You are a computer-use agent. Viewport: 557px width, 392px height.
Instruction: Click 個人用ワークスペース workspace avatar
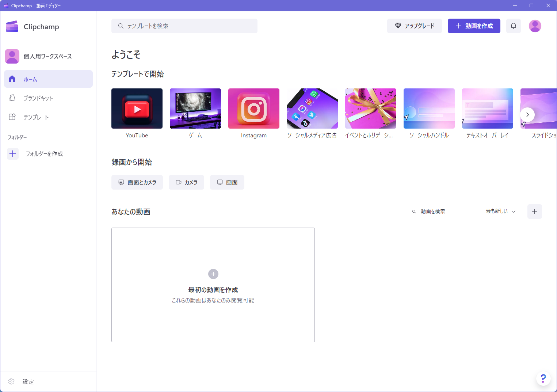[x=12, y=56]
